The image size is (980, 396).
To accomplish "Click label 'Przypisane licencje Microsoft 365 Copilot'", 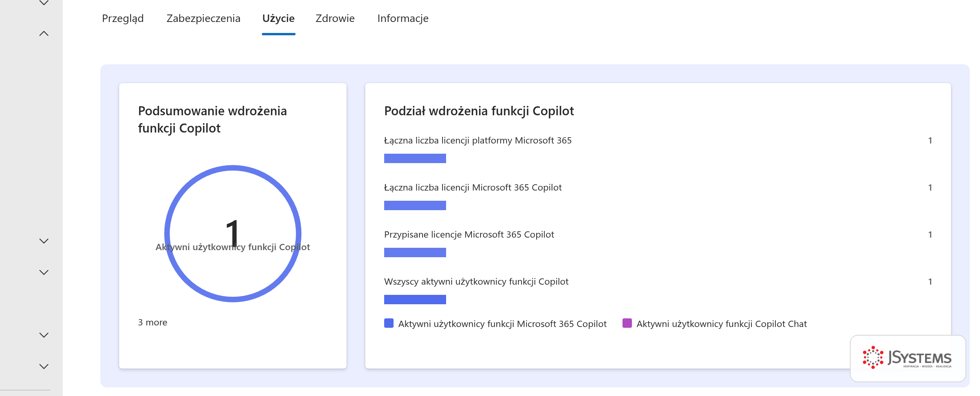I will point(469,234).
